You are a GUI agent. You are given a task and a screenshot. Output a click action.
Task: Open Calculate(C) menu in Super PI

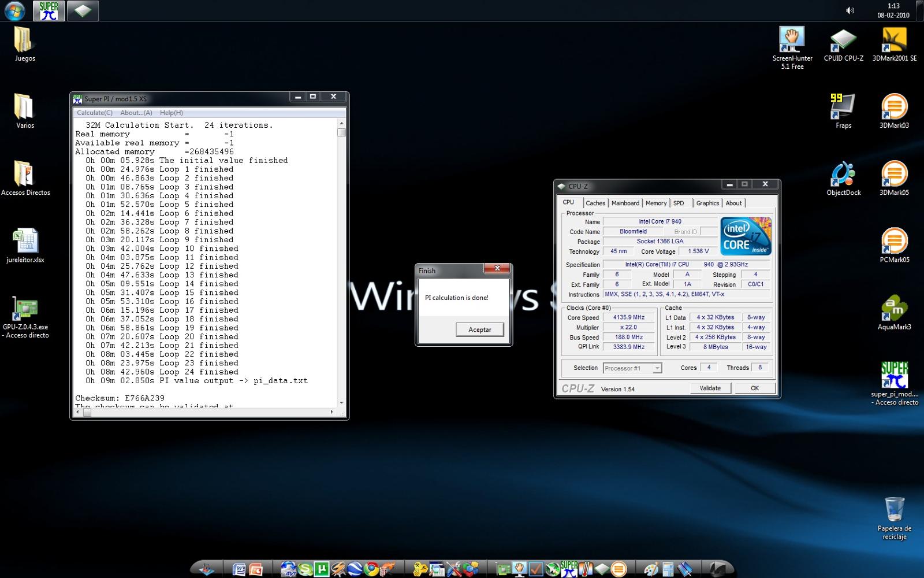95,113
